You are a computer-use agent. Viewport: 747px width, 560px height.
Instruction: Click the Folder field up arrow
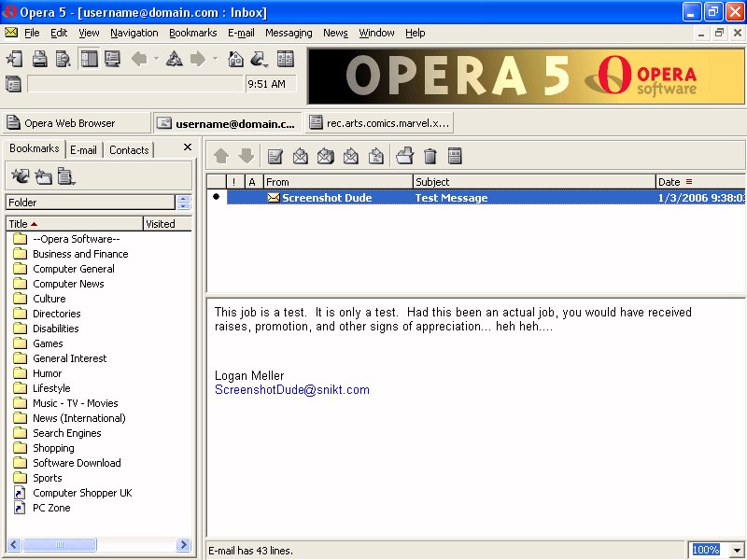click(183, 199)
